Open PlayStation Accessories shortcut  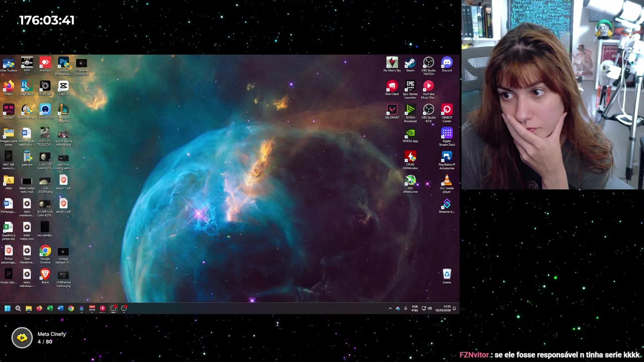pos(447,160)
